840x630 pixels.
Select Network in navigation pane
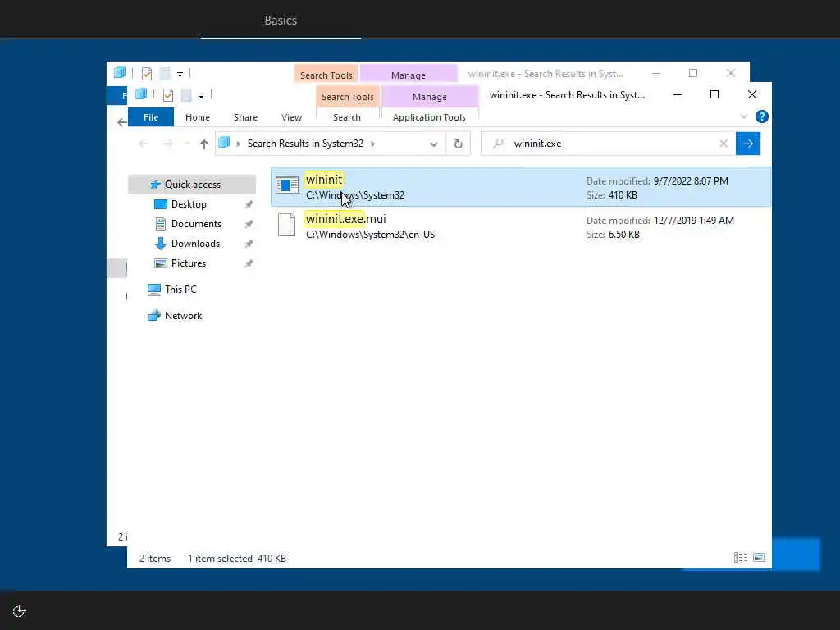click(x=183, y=316)
